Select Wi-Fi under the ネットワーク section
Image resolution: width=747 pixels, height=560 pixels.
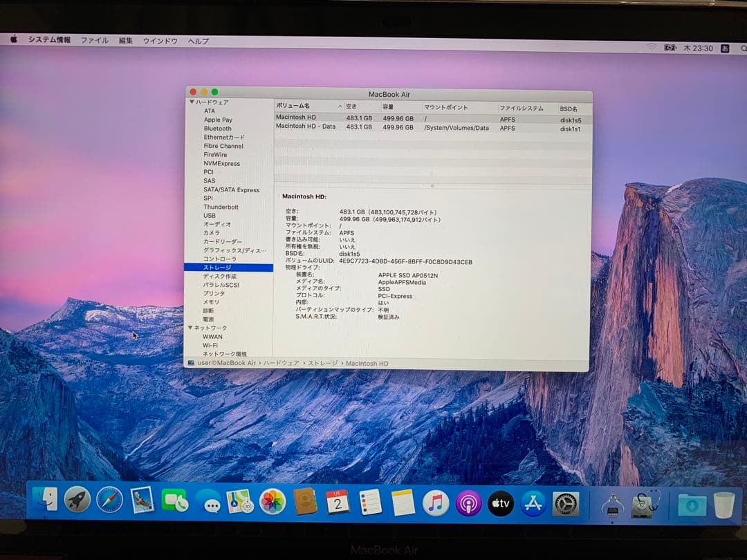coord(212,345)
